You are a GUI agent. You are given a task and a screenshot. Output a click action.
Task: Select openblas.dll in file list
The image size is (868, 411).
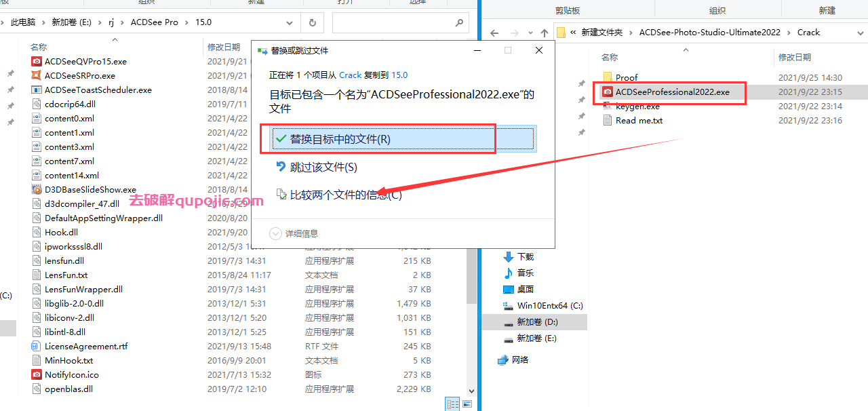pyautogui.click(x=68, y=389)
